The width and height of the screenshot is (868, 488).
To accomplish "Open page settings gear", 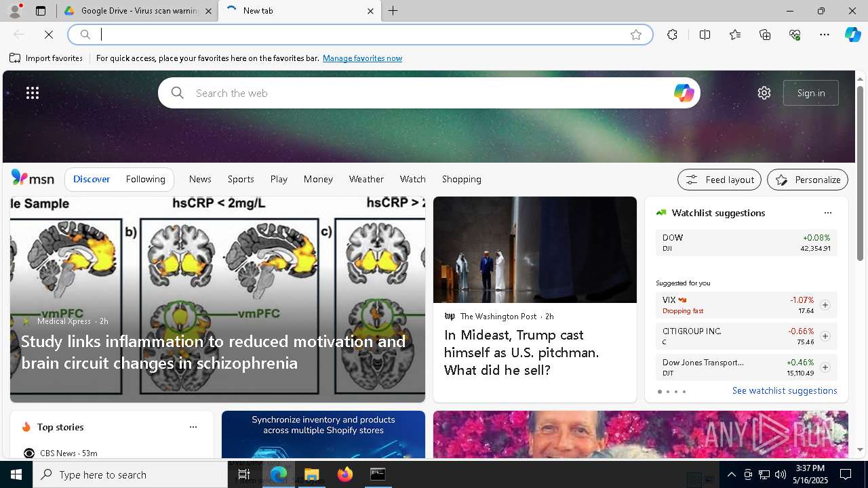I will (x=764, y=93).
